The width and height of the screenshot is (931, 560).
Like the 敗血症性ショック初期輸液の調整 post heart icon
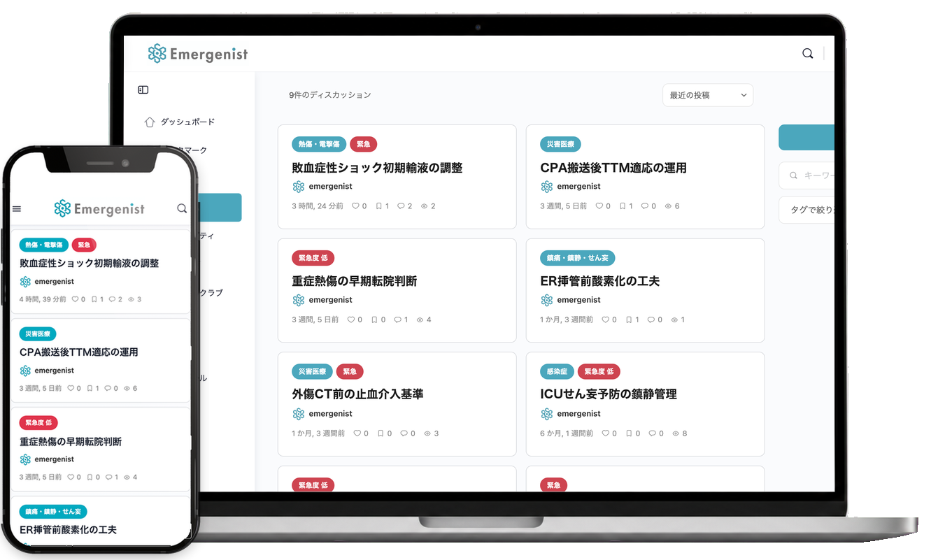355,206
